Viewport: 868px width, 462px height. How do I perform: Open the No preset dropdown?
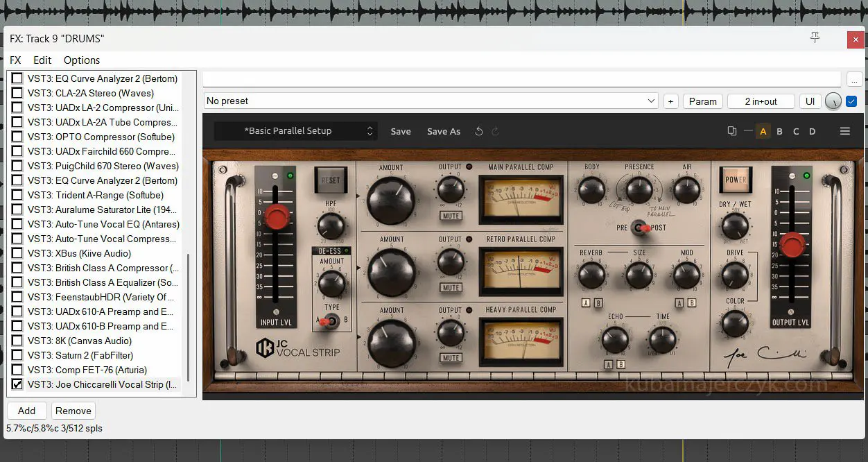tap(431, 101)
